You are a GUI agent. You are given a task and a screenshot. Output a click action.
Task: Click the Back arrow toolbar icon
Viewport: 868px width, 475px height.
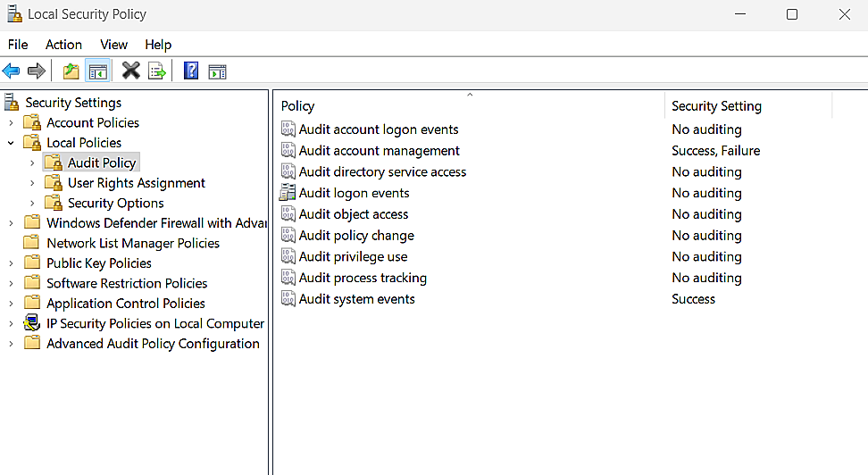click(12, 71)
